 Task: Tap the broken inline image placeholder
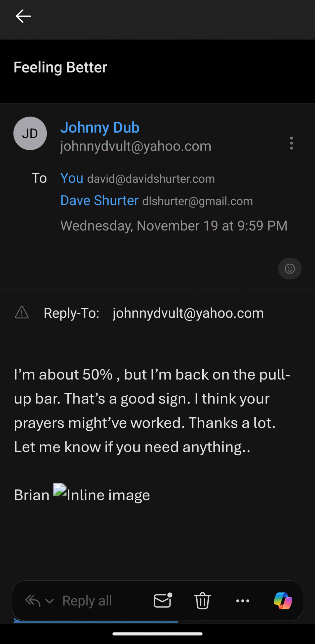click(60, 490)
